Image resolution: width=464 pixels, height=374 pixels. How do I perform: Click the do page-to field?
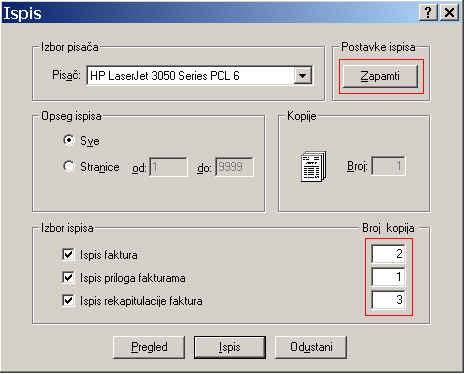click(x=234, y=167)
